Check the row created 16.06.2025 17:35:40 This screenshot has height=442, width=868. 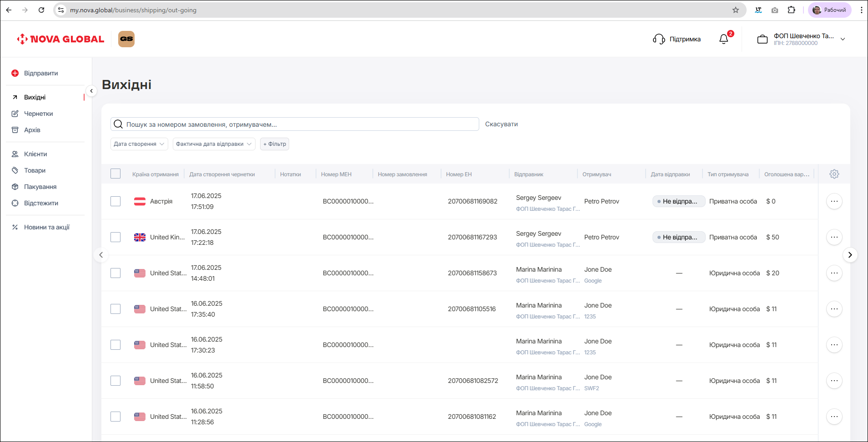115,309
